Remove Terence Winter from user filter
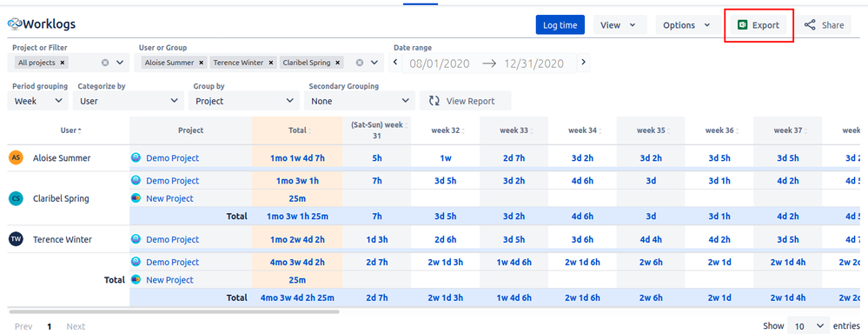 coord(271,63)
